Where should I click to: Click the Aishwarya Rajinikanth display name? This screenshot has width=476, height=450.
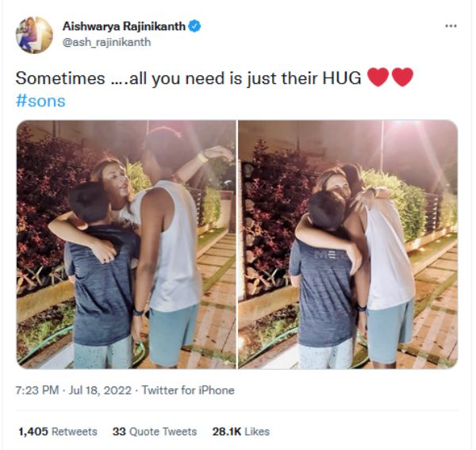click(124, 26)
